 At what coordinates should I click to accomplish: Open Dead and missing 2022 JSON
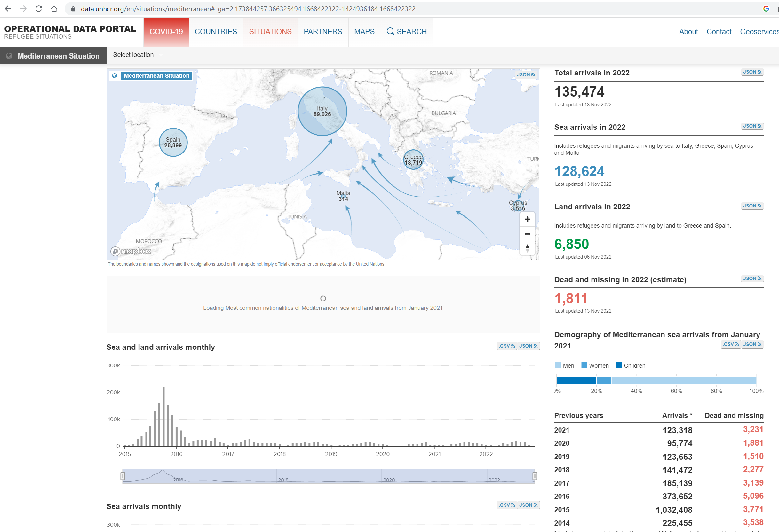[752, 279]
